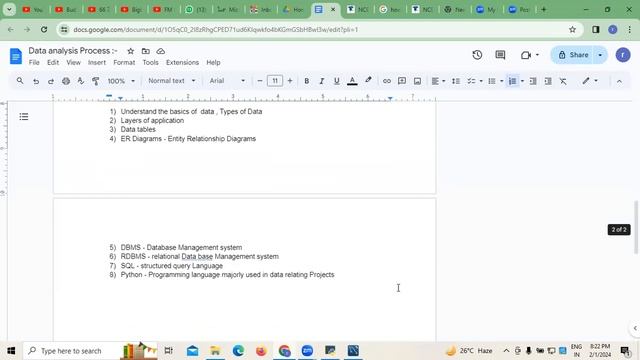Viewport: 640px width, 360px height.
Task: Increase font size with plus button
Action: pos(290,81)
